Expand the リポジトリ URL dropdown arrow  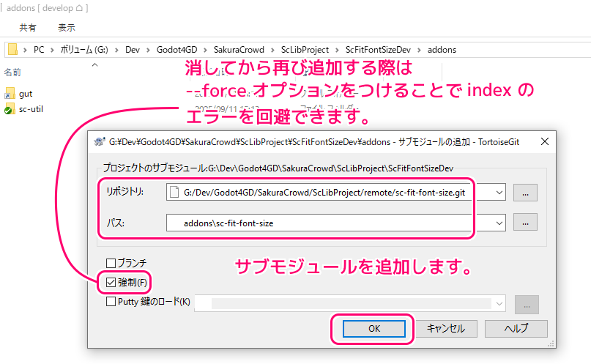(499, 193)
